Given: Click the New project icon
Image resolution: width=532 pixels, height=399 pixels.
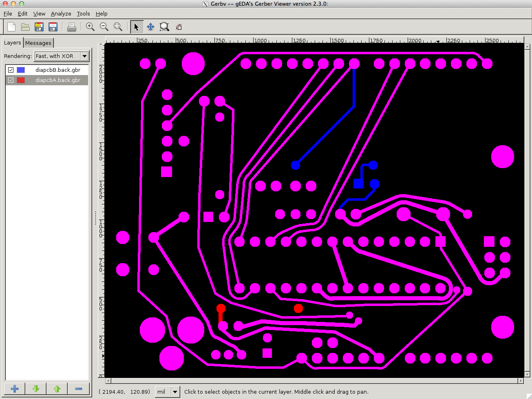Looking at the screenshot, I should (x=11, y=27).
